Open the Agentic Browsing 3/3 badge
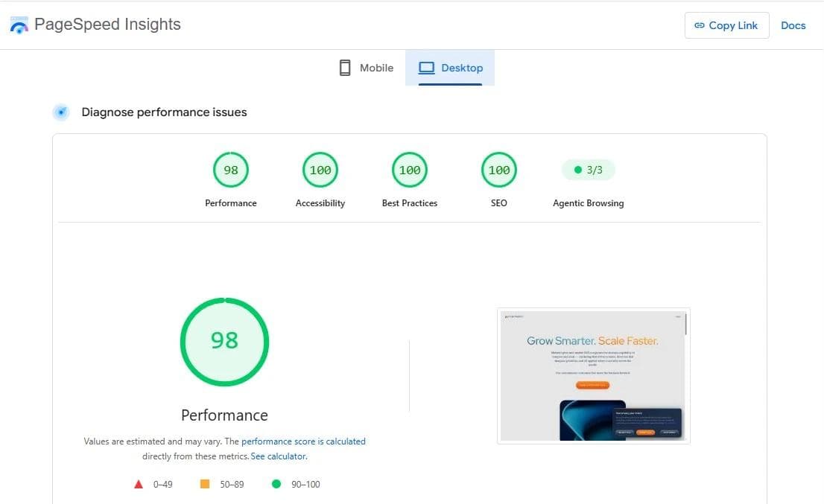The height and width of the screenshot is (504, 824). [x=588, y=170]
